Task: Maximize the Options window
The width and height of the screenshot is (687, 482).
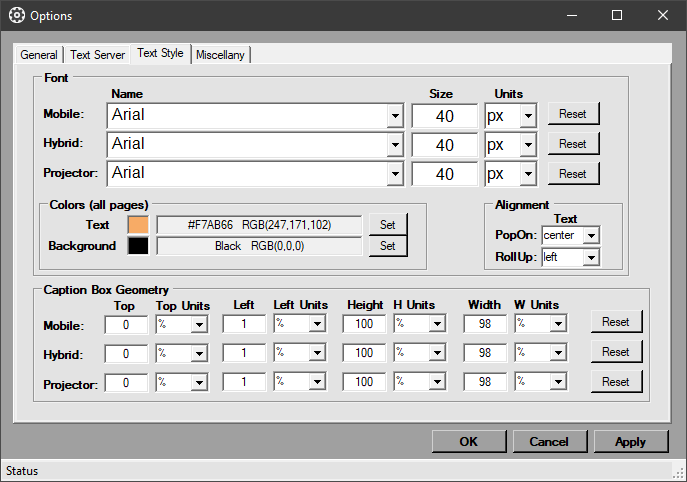Action: [x=617, y=15]
